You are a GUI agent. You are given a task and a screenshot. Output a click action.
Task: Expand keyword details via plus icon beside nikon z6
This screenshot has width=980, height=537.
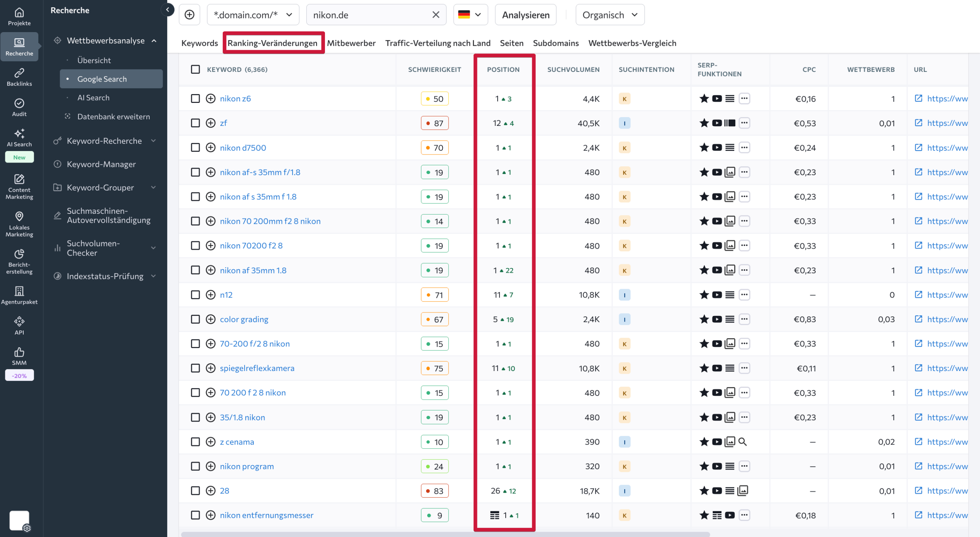[x=211, y=98]
